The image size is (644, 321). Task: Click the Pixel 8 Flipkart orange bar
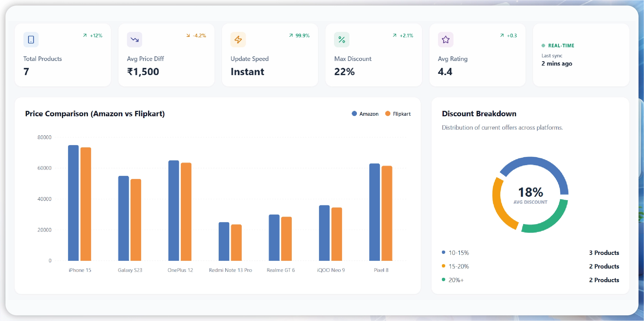point(387,213)
